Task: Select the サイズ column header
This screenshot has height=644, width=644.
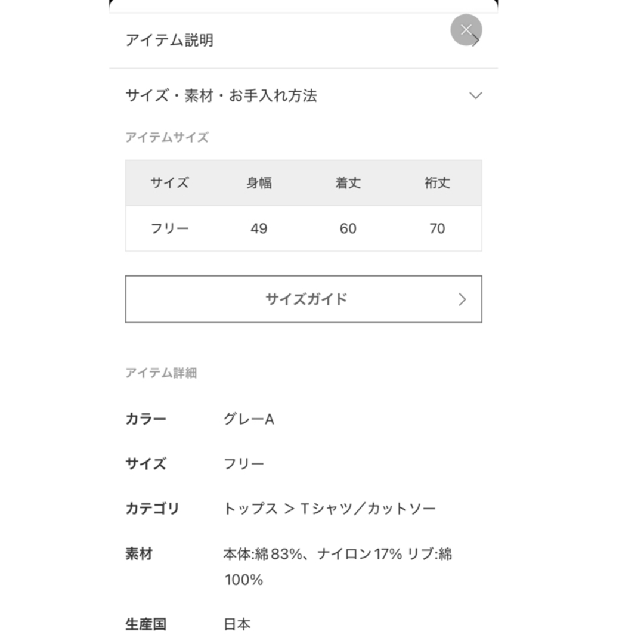Action: click(x=169, y=183)
